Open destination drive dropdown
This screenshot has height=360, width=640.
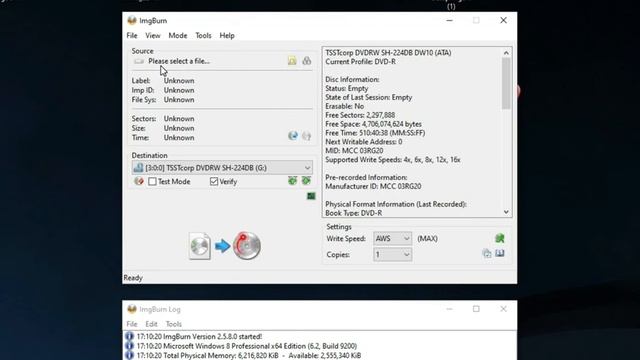307,168
